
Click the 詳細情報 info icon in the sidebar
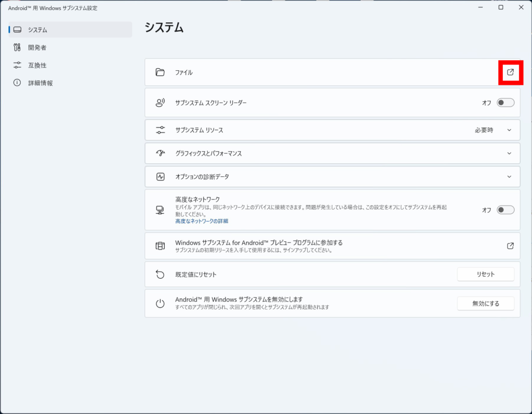click(x=17, y=83)
